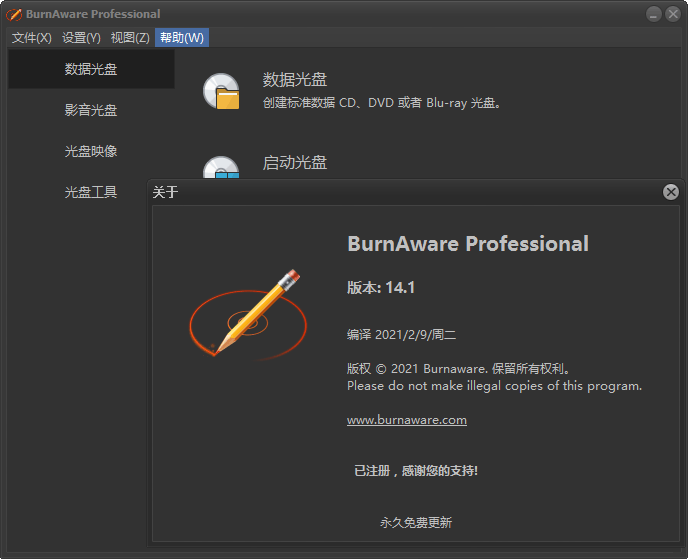
Task: Select the 数据光盘 sidebar category
Action: click(x=91, y=69)
